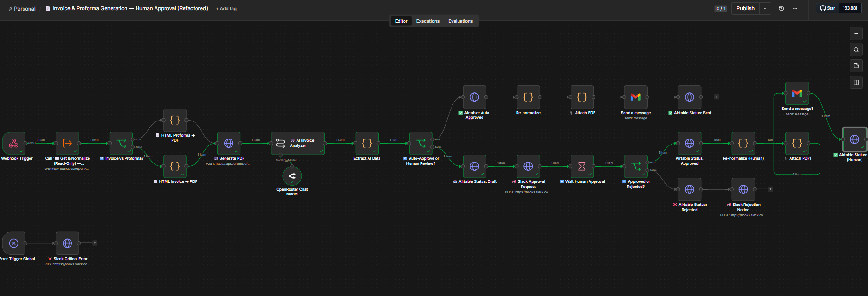Open the HTML Invoice → PDF code node
The height and width of the screenshot is (296, 868).
point(175,166)
